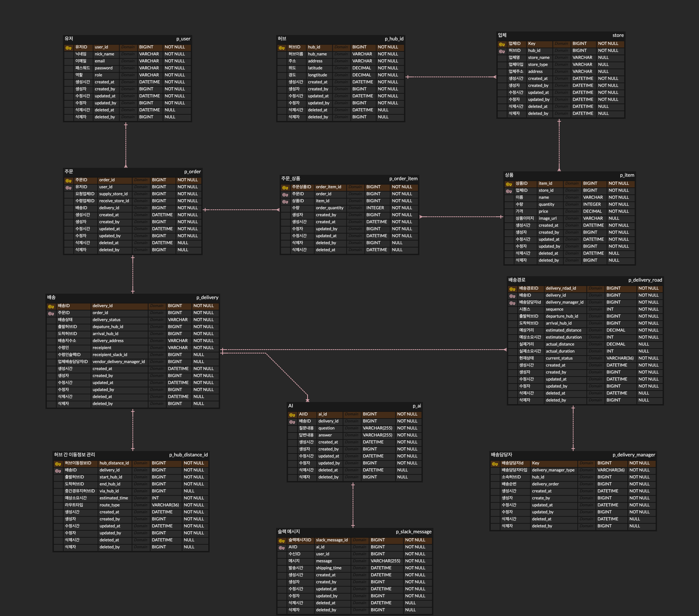Click foreign key icon next to p_item store_id
The height and width of the screenshot is (616, 699).
click(509, 191)
